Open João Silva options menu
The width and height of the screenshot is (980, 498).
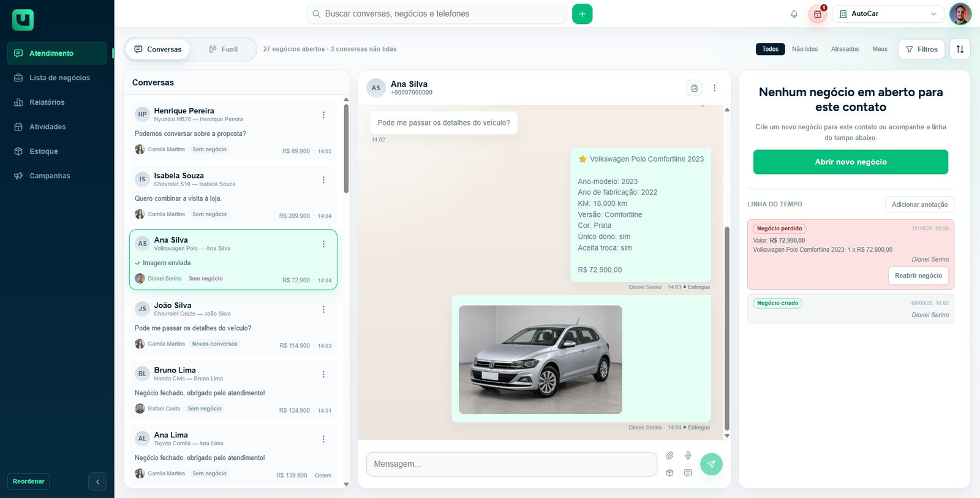[x=323, y=310]
